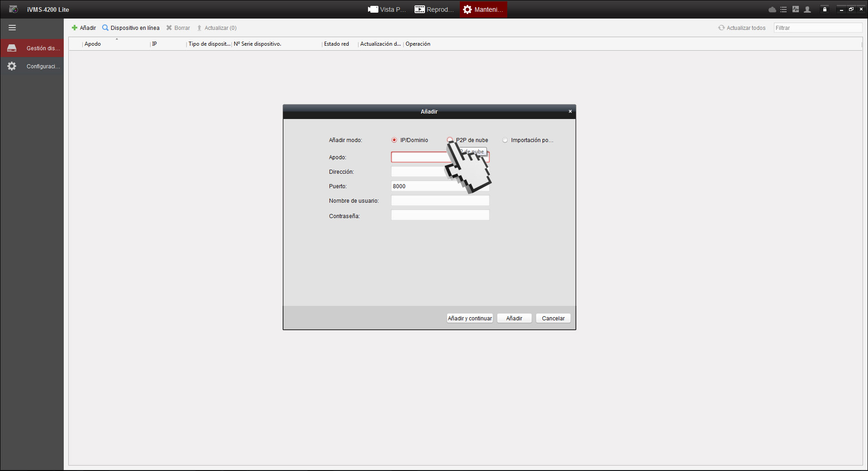Screen dimensions: 868x471
Task: Click the Borrar X icon
Action: tap(169, 28)
